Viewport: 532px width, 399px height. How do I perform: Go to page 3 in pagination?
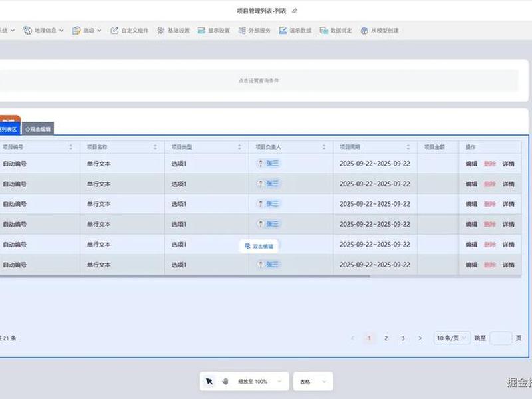[403, 338]
